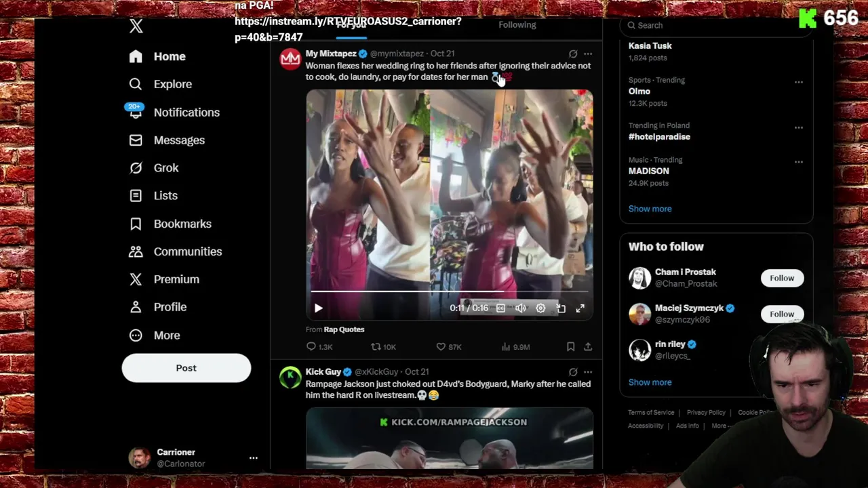Open Carrioner account avatar
The height and width of the screenshot is (488, 868).
(140, 458)
